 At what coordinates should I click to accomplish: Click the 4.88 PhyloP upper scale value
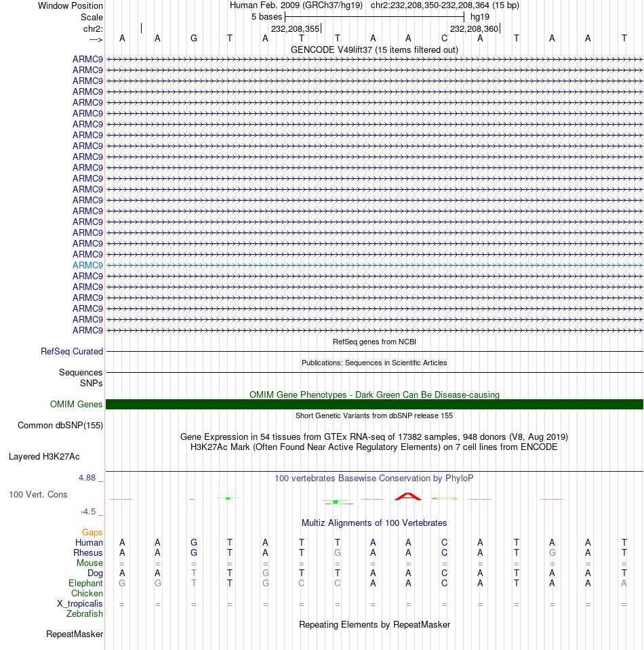[x=87, y=478]
